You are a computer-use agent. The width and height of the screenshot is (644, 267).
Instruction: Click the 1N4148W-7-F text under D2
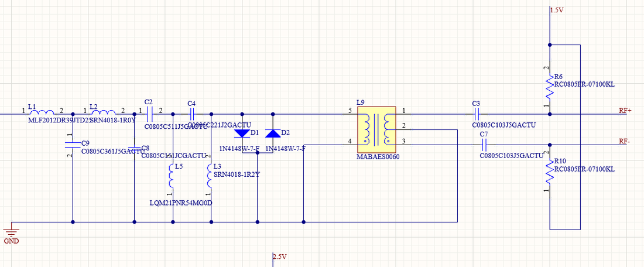click(286, 148)
